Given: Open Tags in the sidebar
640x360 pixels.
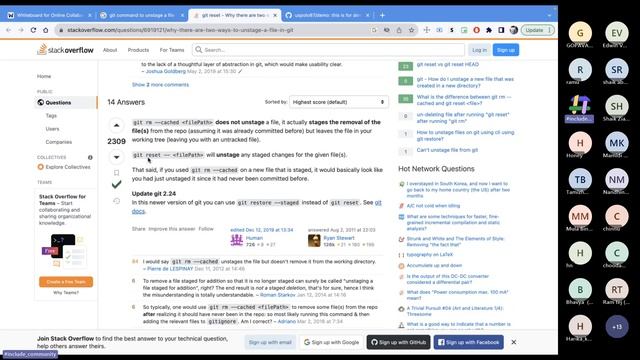Looking at the screenshot, I should [x=51, y=116].
